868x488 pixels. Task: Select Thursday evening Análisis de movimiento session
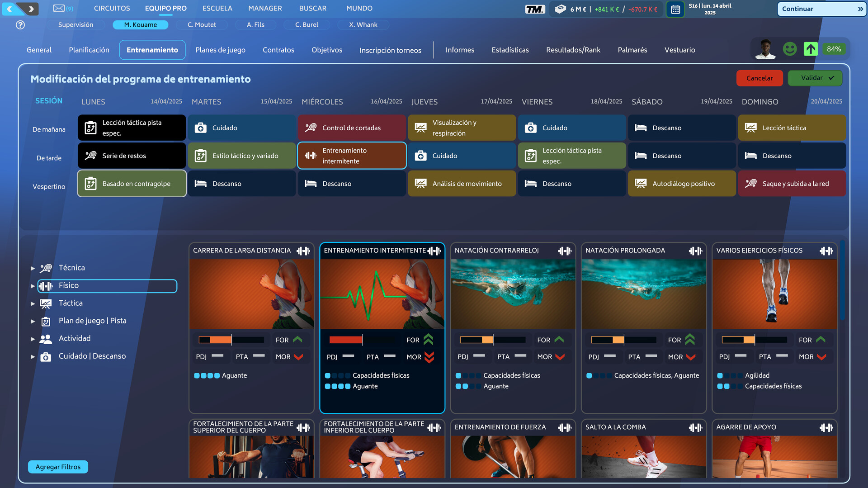click(462, 184)
